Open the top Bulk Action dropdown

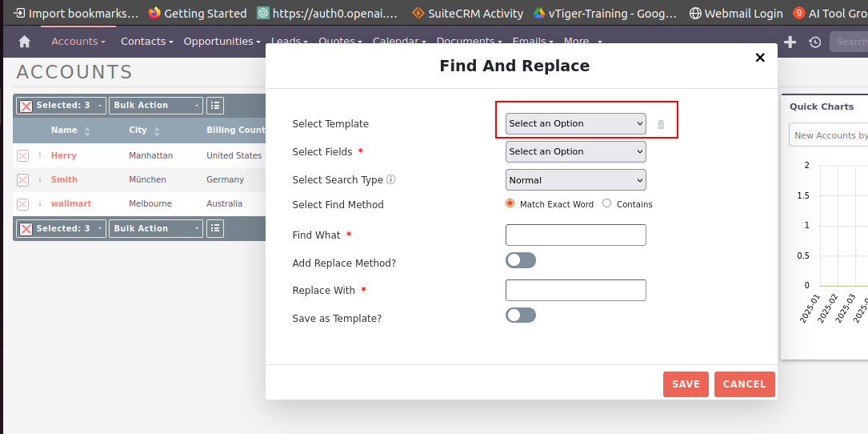[156, 106]
